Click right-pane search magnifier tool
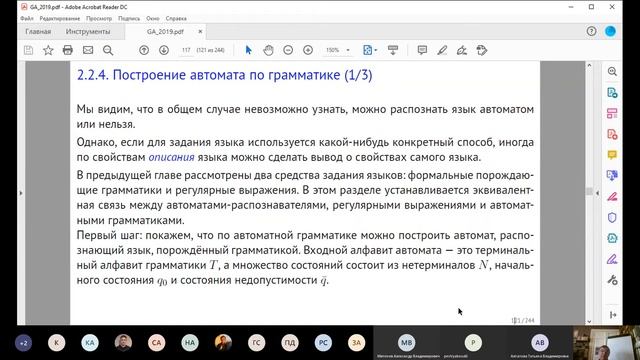This screenshot has width=640, height=360. click(612, 71)
